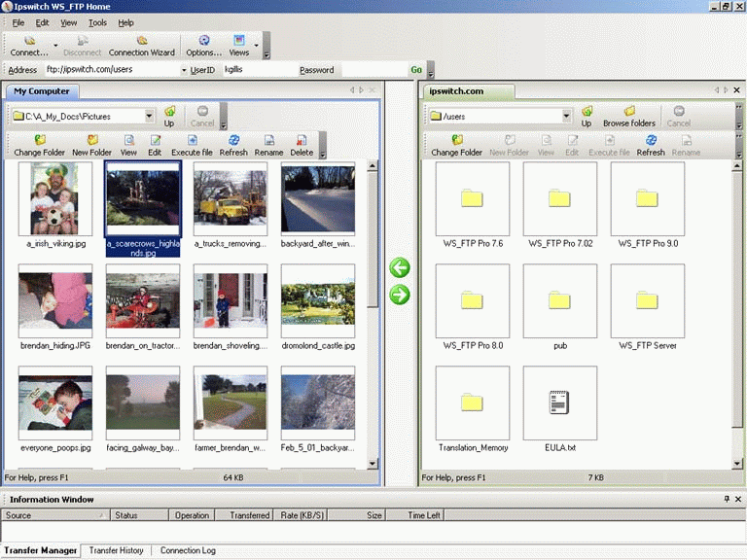Image resolution: width=747 pixels, height=560 pixels.
Task: Click the Password input field
Action: click(373, 70)
